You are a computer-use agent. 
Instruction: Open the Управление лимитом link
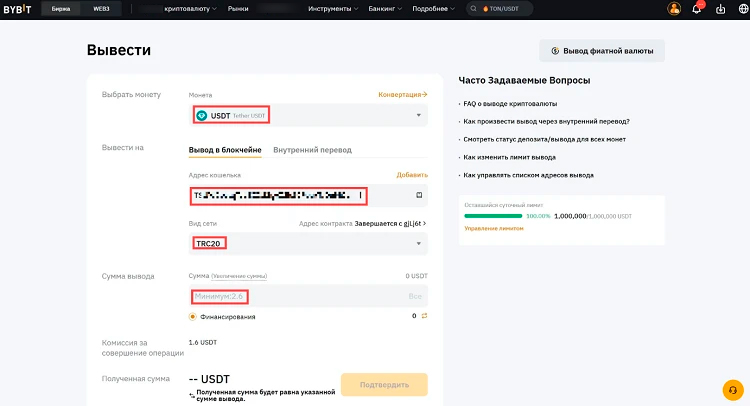coord(494,229)
